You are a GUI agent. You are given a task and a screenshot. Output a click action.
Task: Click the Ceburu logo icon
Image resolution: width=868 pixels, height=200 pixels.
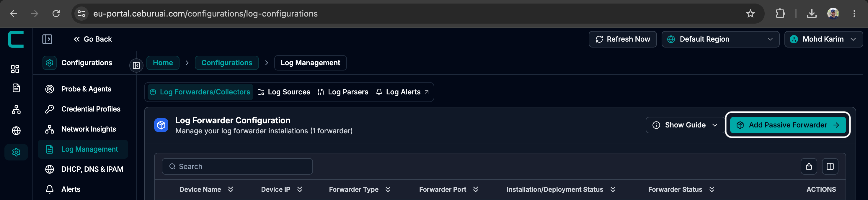16,39
